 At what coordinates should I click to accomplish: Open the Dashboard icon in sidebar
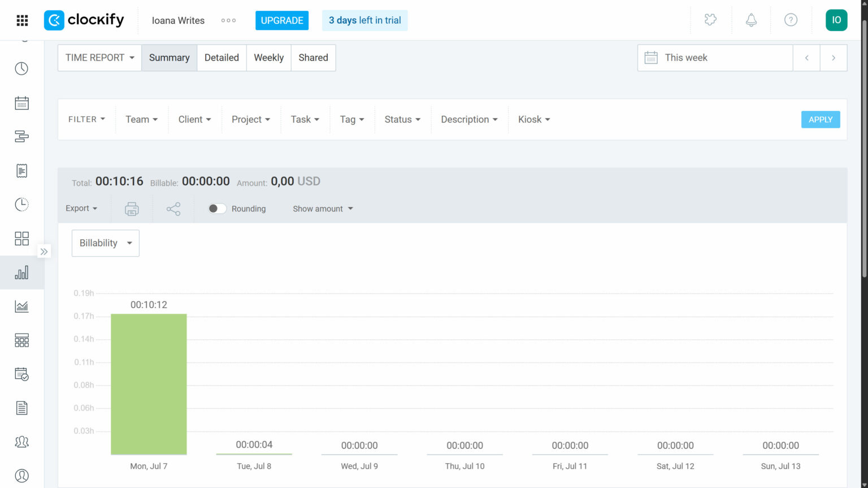coord(21,239)
